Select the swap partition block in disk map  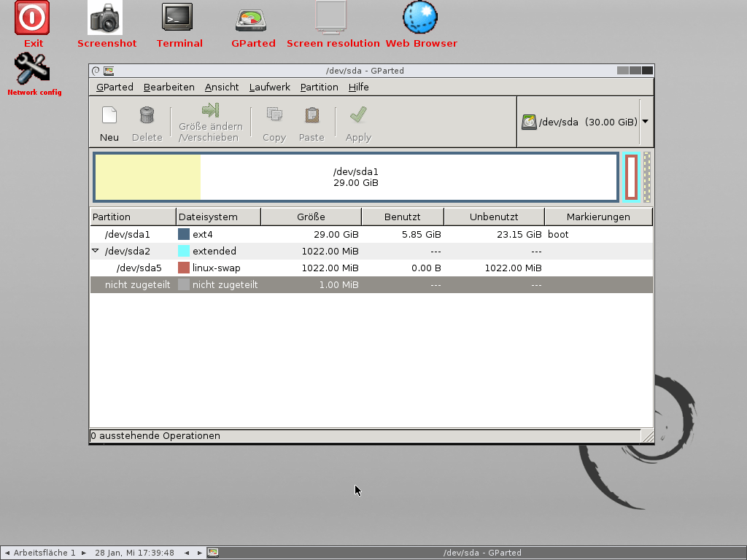point(631,177)
